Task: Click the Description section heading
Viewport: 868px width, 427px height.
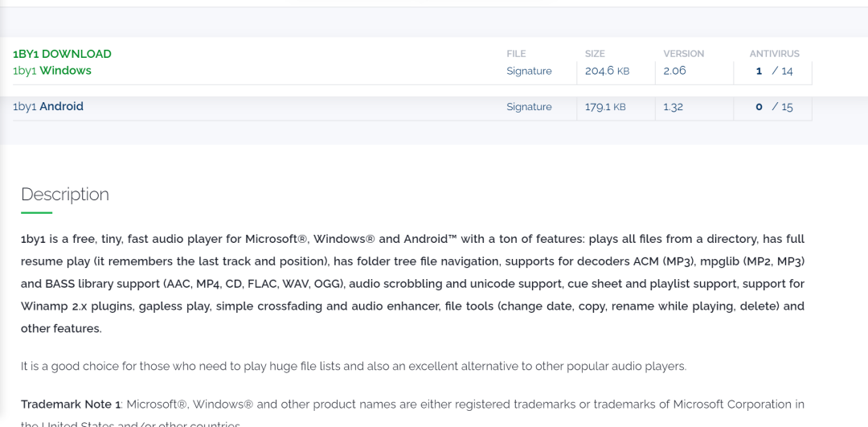Action: [65, 195]
